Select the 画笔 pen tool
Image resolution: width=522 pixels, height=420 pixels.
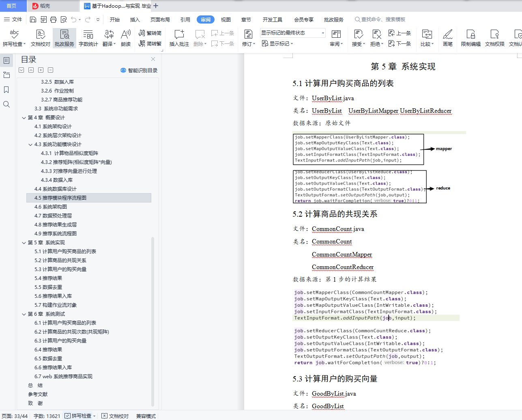448,38
